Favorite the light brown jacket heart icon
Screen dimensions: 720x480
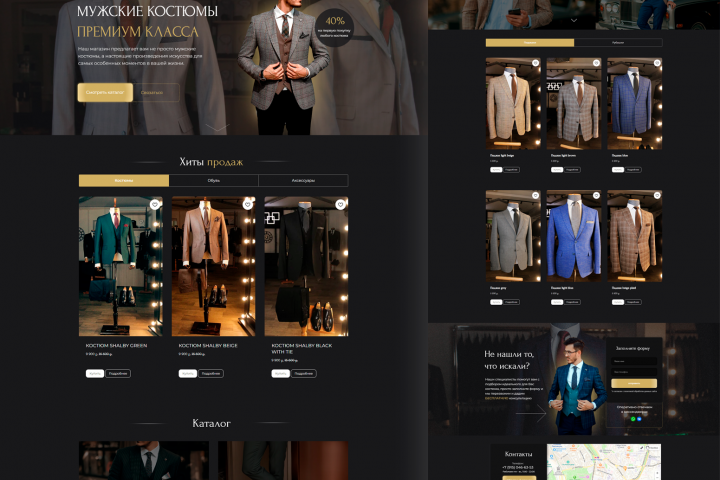pyautogui.click(x=596, y=63)
